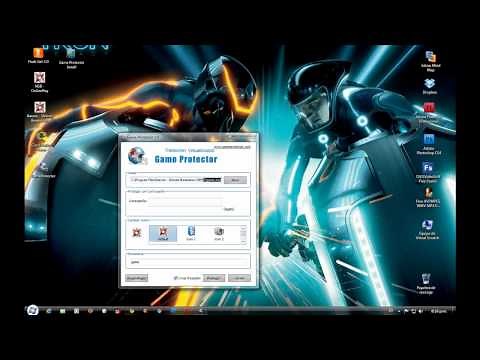Open the Mind Map desktop icon
This screenshot has height=360, width=480.
pos(430,61)
